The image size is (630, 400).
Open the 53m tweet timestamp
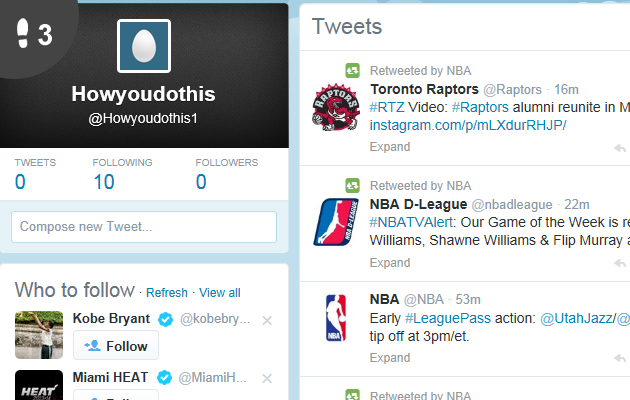[x=468, y=300]
